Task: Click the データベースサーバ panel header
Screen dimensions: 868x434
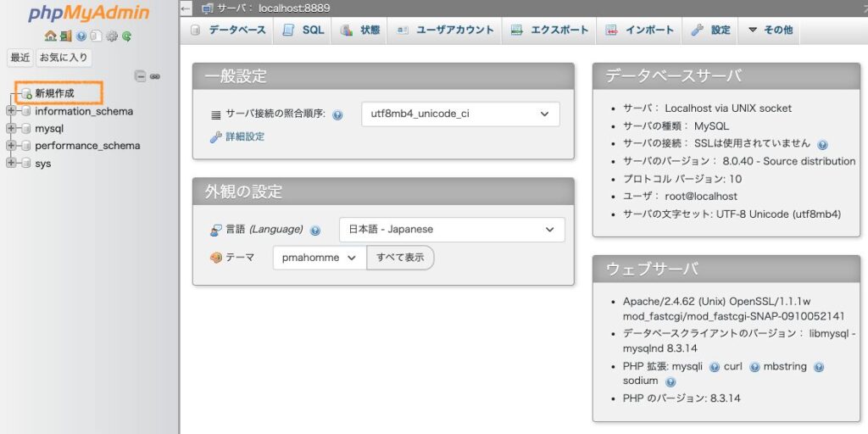Action: point(726,76)
